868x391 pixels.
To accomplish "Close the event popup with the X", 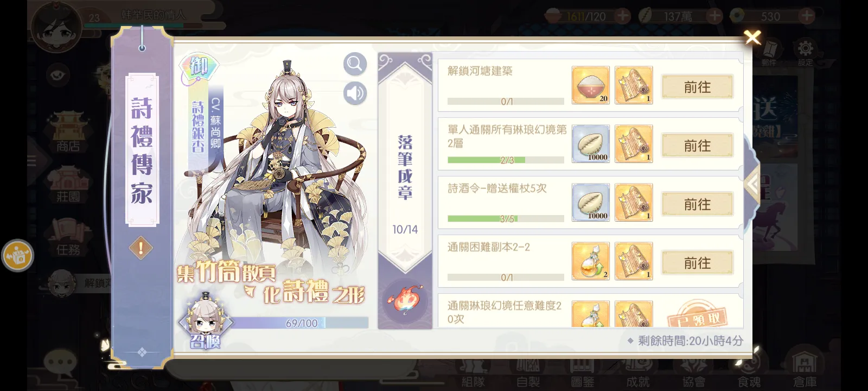I will (752, 37).
